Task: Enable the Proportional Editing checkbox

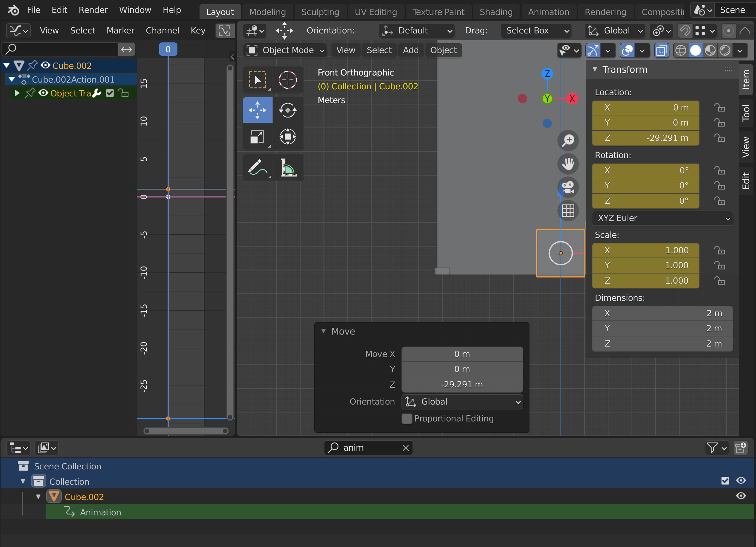Action: (x=407, y=418)
